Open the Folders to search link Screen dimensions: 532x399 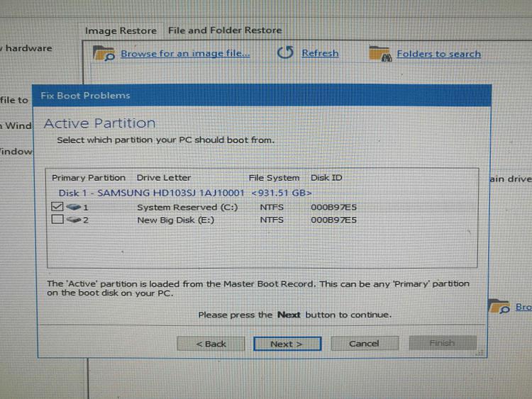438,54
